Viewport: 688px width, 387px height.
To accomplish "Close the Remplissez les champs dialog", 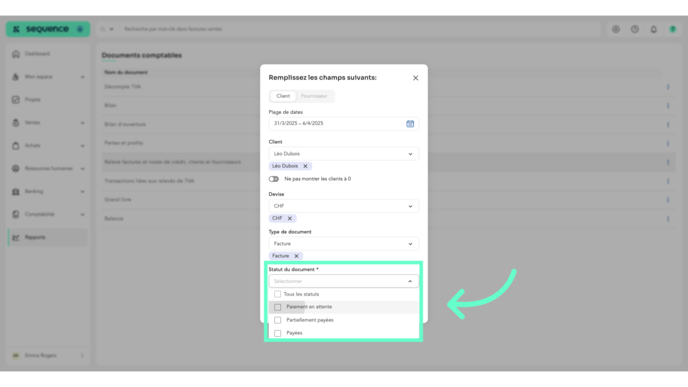I will (x=415, y=78).
